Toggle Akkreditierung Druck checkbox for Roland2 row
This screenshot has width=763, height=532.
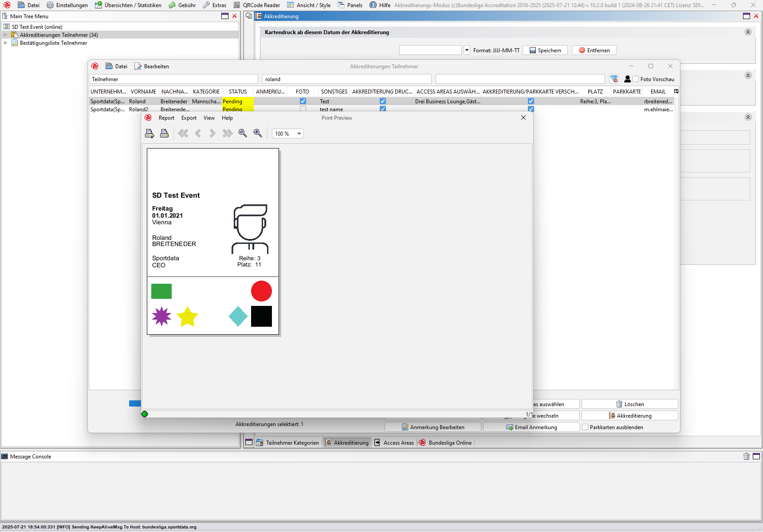point(383,109)
